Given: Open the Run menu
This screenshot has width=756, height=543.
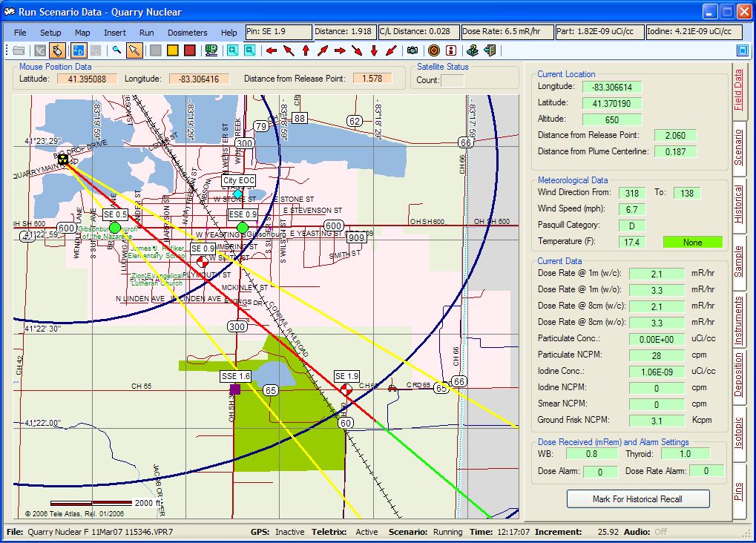Looking at the screenshot, I should pyautogui.click(x=147, y=33).
